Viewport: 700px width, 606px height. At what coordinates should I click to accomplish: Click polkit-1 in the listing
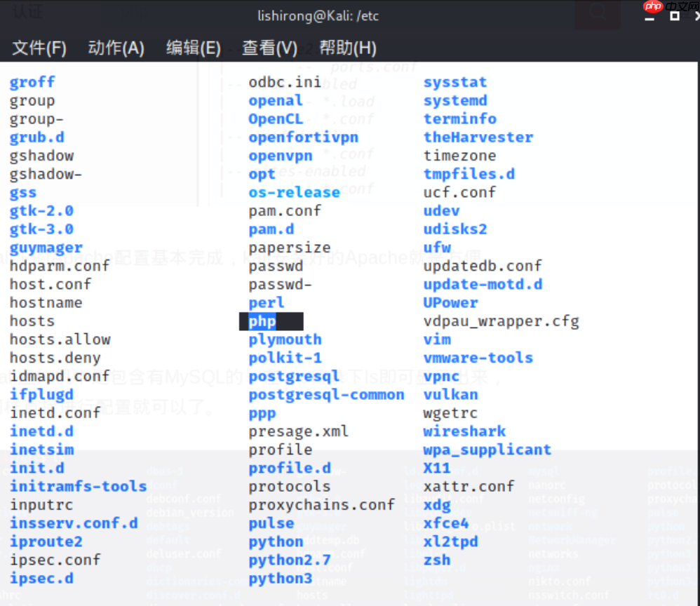[285, 358]
